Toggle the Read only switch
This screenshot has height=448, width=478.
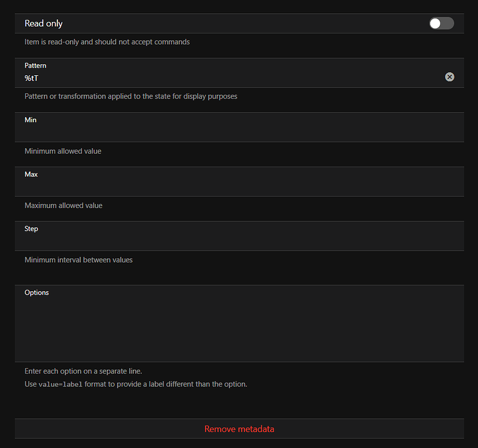click(441, 23)
